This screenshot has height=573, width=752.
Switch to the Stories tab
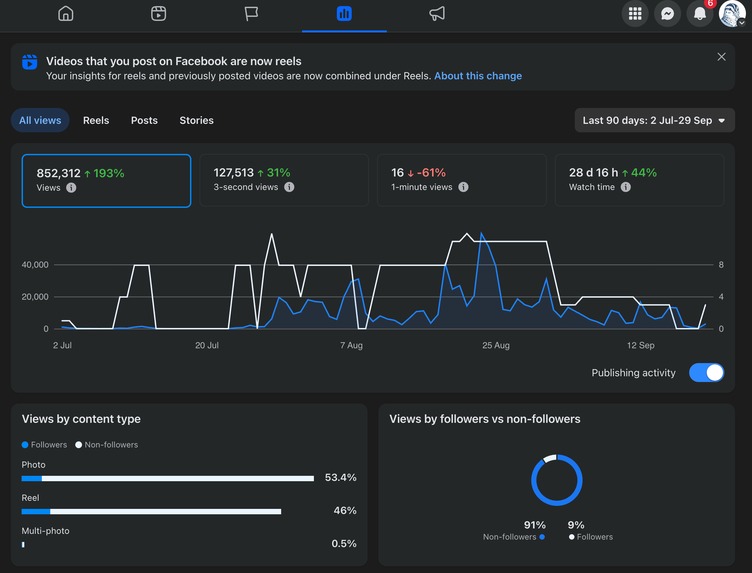click(197, 120)
